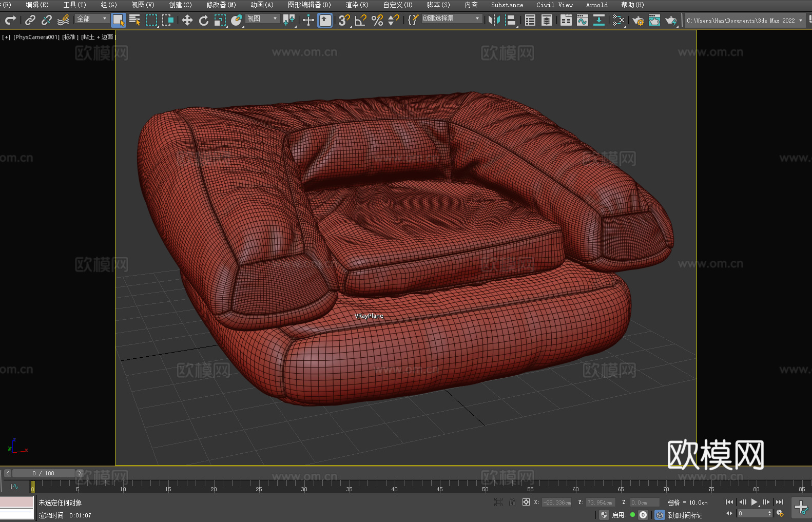The image size is (812, 522).
Task: Toggle Spinner Snap
Action: tap(394, 20)
